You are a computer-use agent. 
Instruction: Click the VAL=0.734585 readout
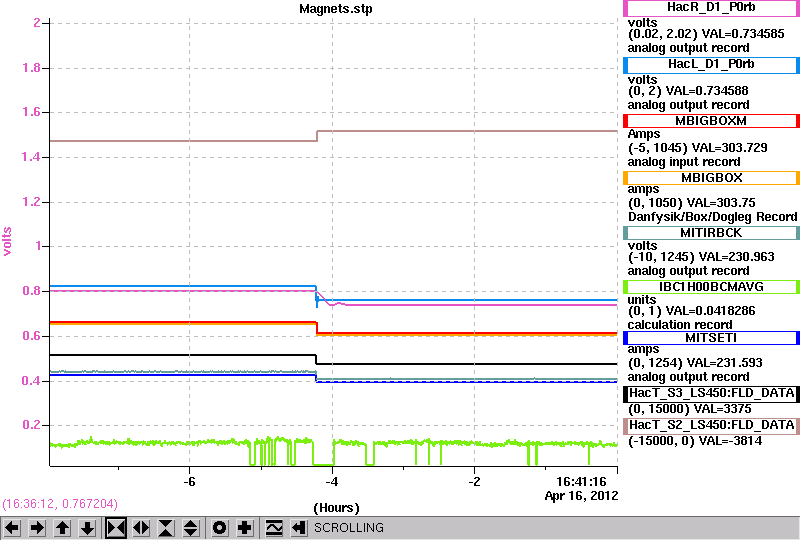pyautogui.click(x=743, y=34)
